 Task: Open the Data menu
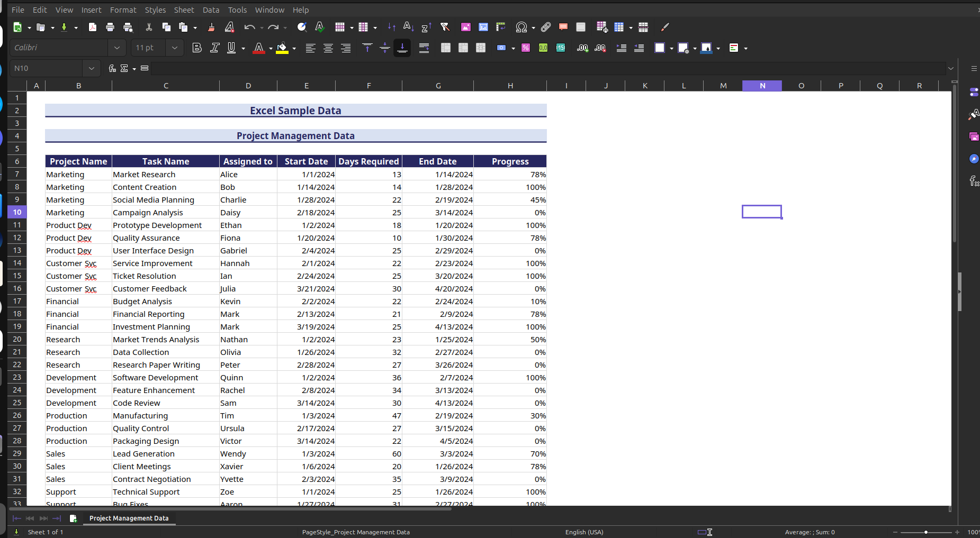coord(211,10)
